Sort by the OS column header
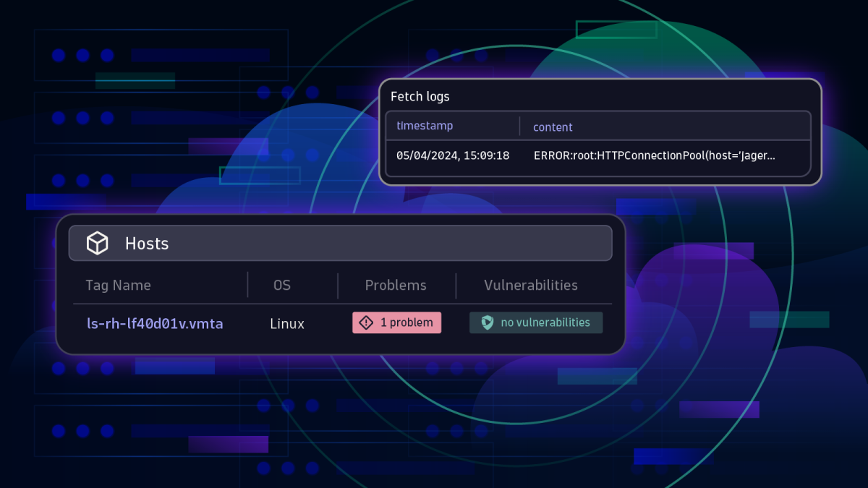Viewport: 868px width, 488px height. pos(282,285)
